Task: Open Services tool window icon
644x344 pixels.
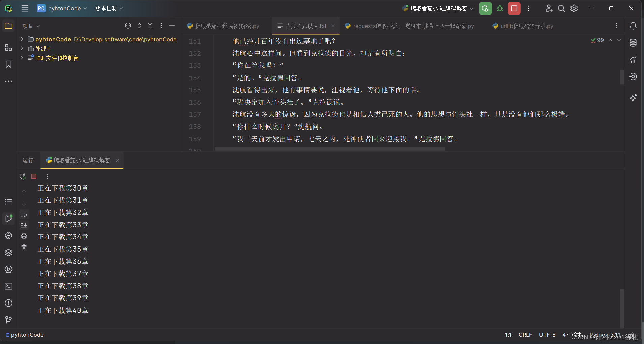Action: [9, 269]
